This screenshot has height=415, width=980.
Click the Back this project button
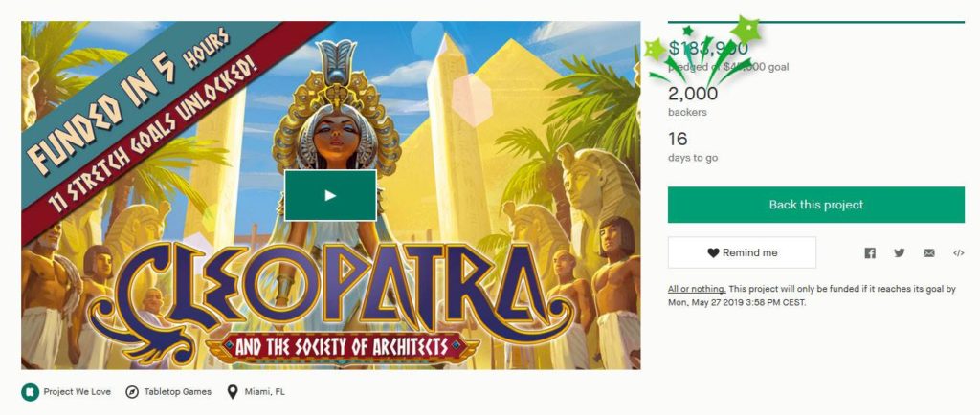click(x=815, y=205)
